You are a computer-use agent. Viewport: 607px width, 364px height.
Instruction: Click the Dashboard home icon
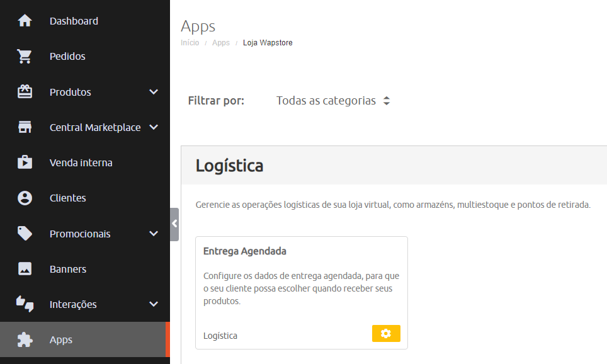click(x=25, y=21)
